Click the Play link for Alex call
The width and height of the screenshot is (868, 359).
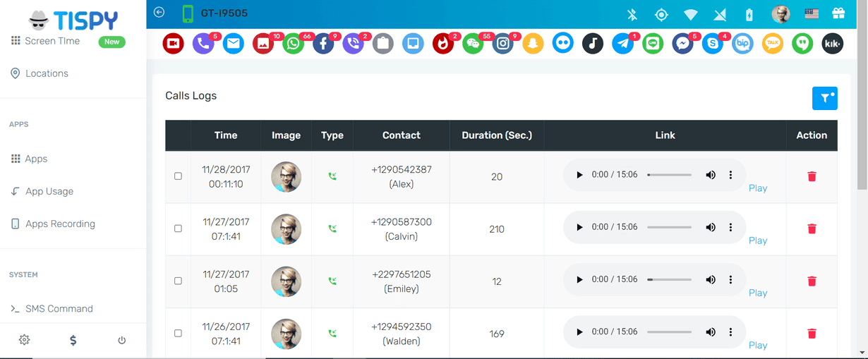(x=758, y=188)
